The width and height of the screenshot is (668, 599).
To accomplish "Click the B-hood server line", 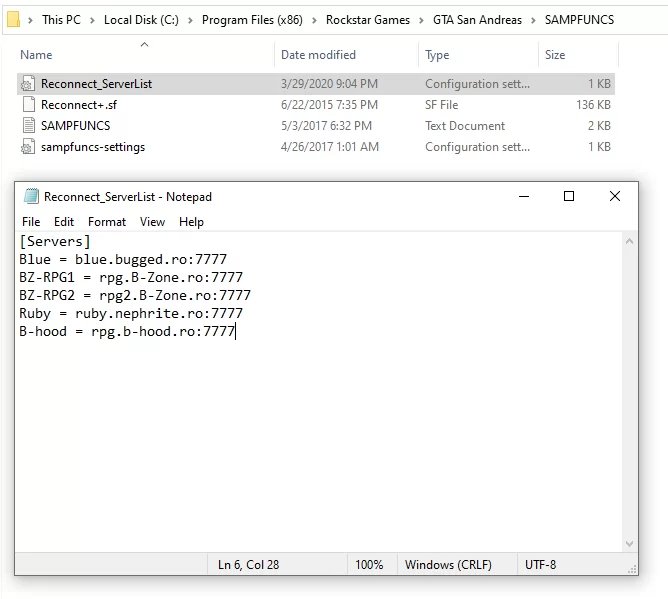I will point(127,331).
